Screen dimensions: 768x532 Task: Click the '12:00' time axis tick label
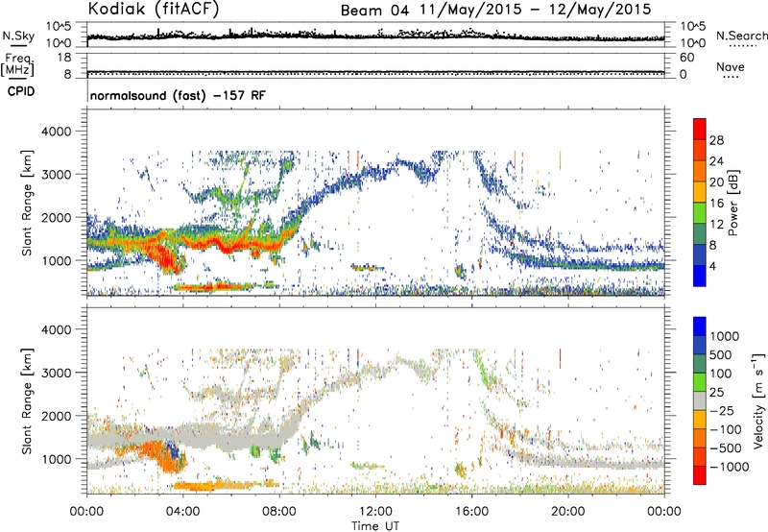pyautogui.click(x=375, y=512)
